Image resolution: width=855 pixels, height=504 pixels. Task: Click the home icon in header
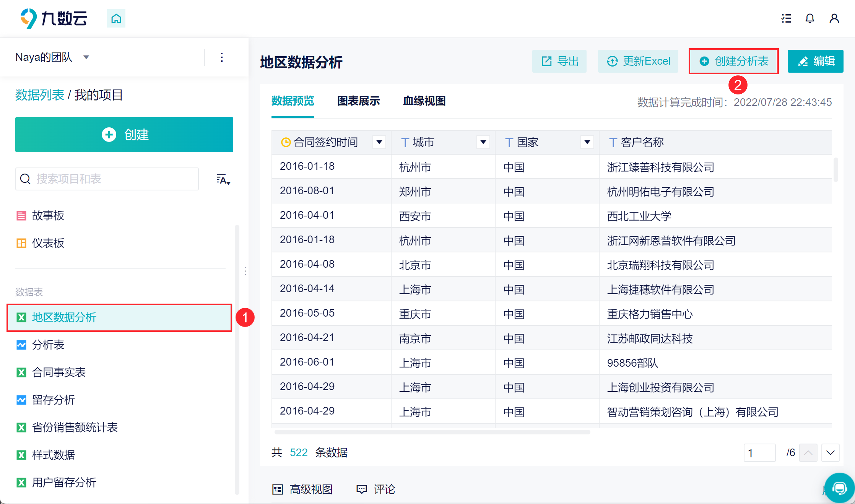[116, 18]
